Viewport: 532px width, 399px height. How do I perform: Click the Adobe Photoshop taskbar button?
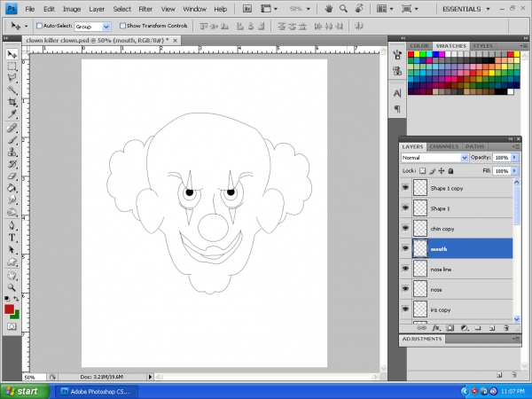pyautogui.click(x=97, y=392)
